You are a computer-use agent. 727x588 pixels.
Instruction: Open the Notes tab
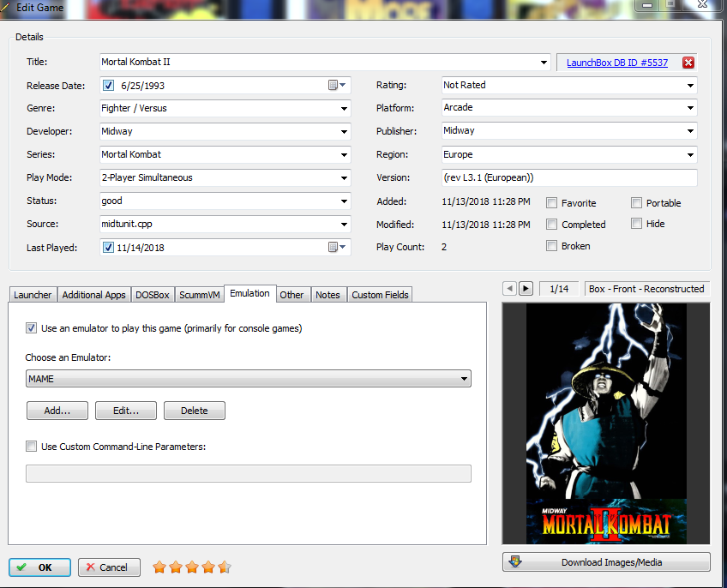click(x=327, y=295)
